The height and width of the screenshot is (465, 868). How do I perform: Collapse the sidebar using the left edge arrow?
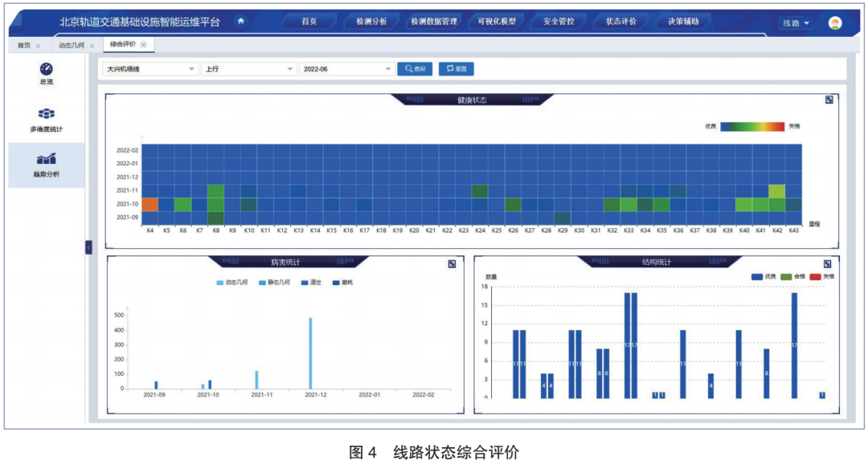point(90,247)
